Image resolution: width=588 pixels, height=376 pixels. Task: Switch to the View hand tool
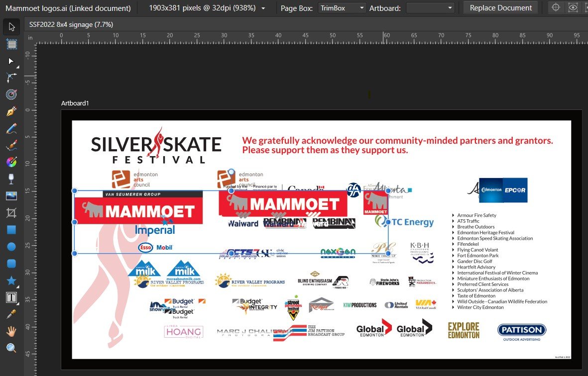point(11,331)
